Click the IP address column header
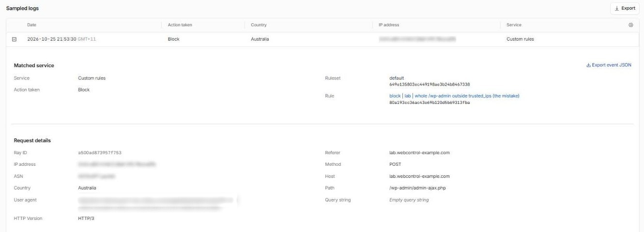Screen dimensions: 644x232 pos(389,25)
